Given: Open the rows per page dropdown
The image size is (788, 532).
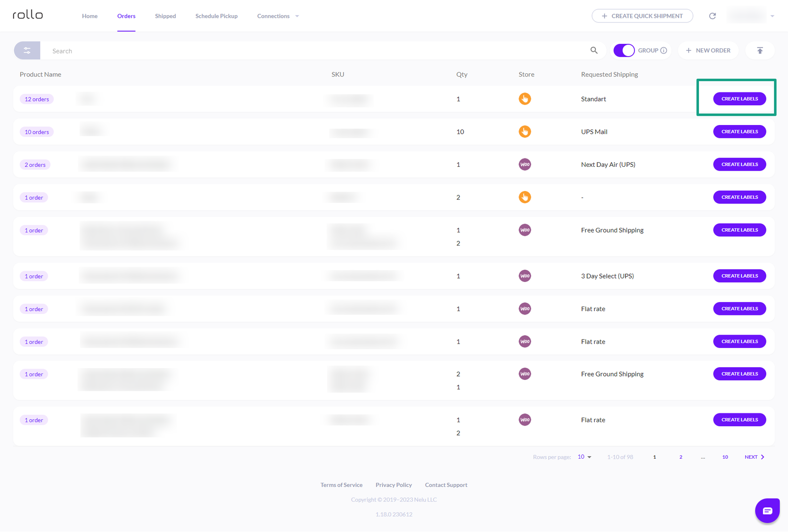Looking at the screenshot, I should point(584,457).
